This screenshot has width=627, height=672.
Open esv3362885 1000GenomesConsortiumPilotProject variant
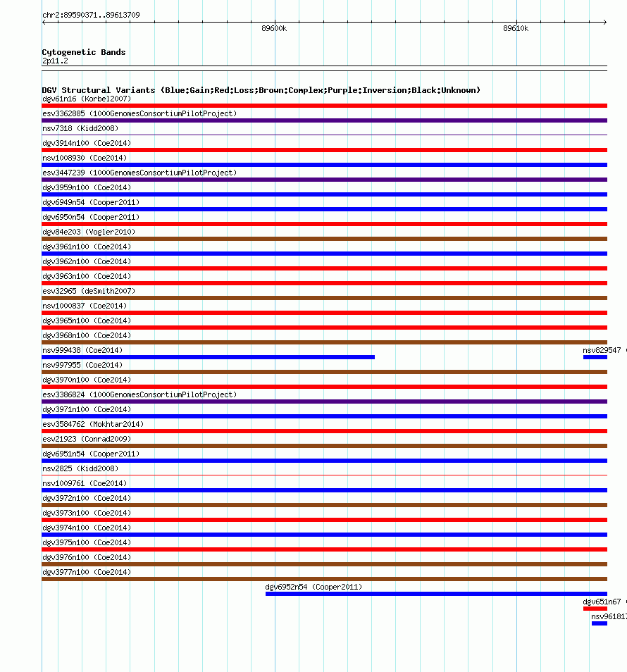pos(139,113)
